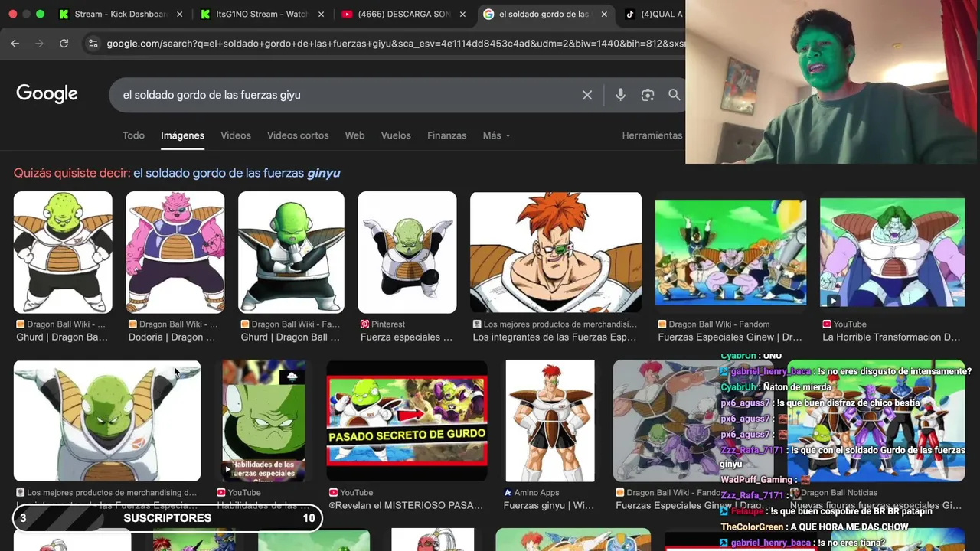Close the Stream - Kick Dashboard tab
Image resolution: width=980 pixels, height=551 pixels.
(x=179, y=14)
